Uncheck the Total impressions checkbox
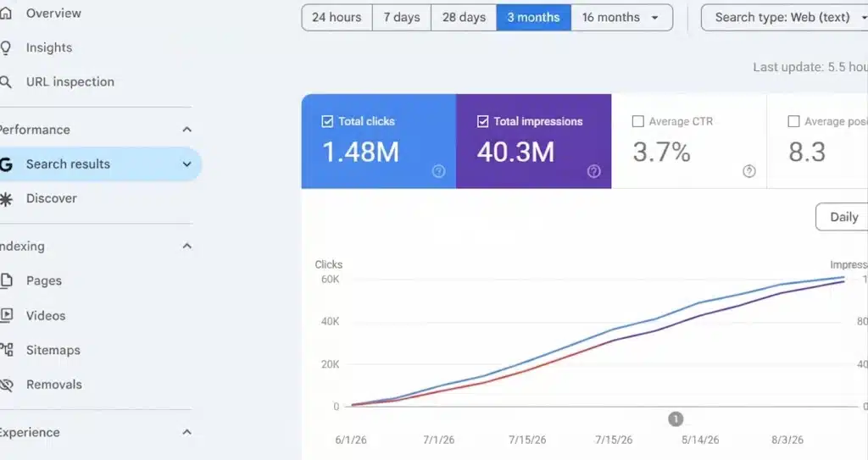This screenshot has width=868, height=460. point(482,121)
